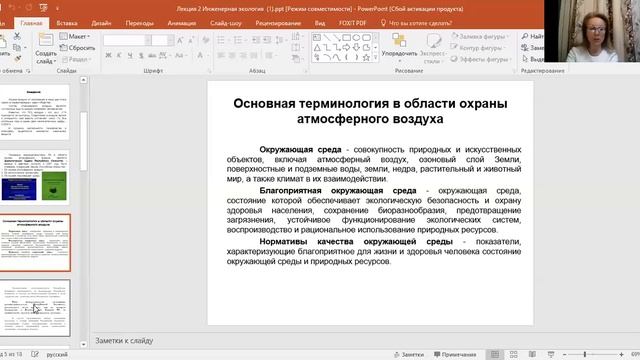This screenshot has height=360, width=640.
Task: Switch to reading view icon
Action: pyautogui.click(x=532, y=355)
